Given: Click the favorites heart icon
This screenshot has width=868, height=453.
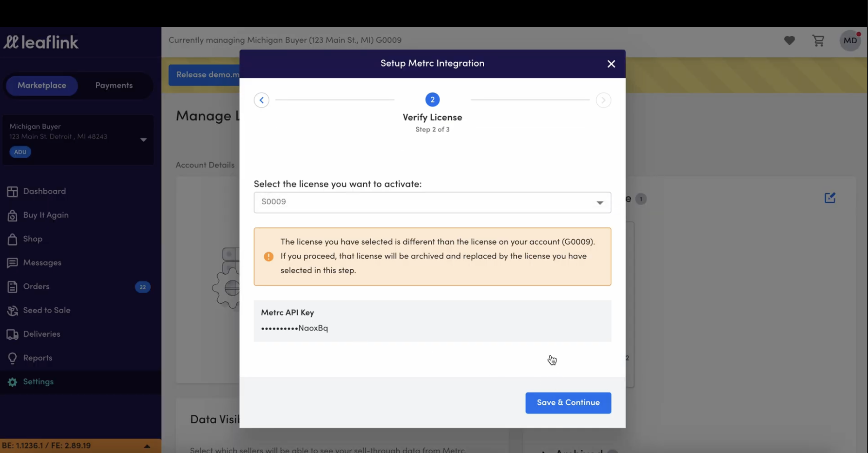Looking at the screenshot, I should [789, 40].
